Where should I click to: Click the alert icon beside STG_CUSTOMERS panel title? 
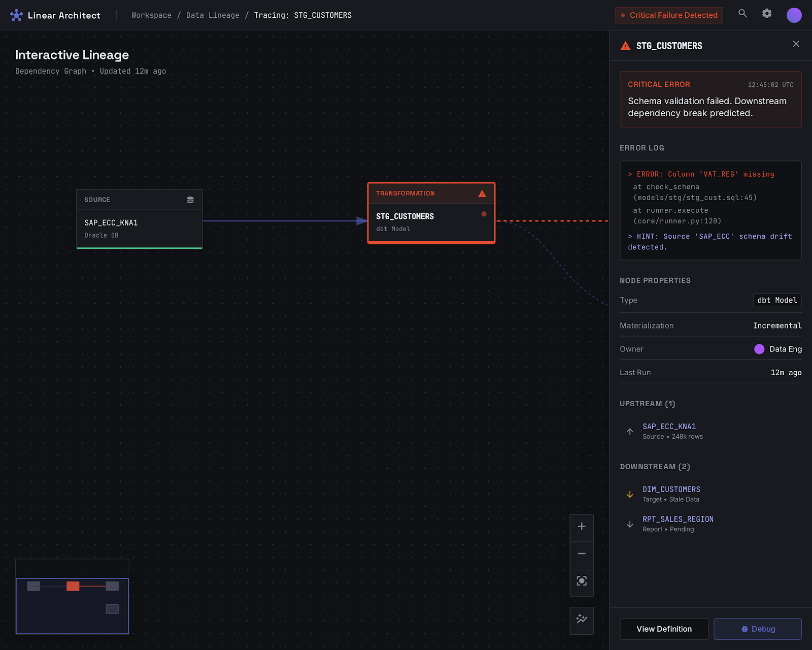(625, 45)
